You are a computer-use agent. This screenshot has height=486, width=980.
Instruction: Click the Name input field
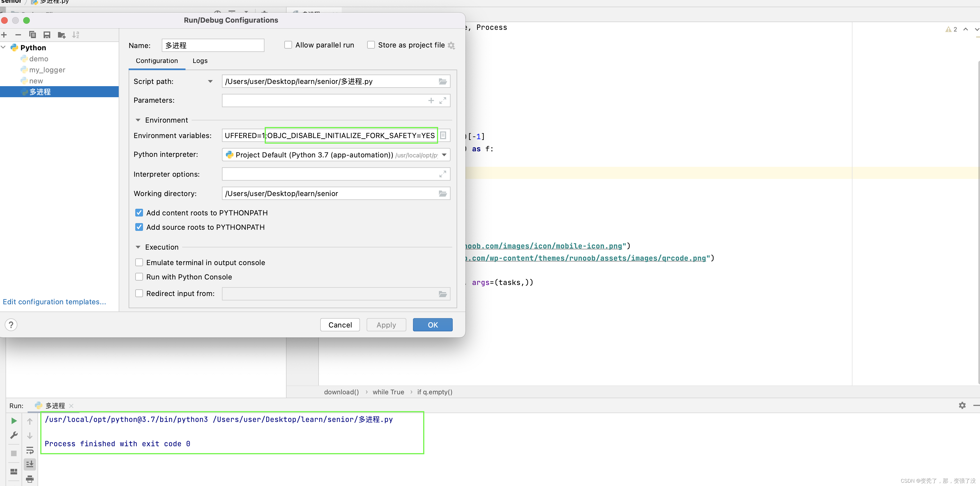point(213,45)
